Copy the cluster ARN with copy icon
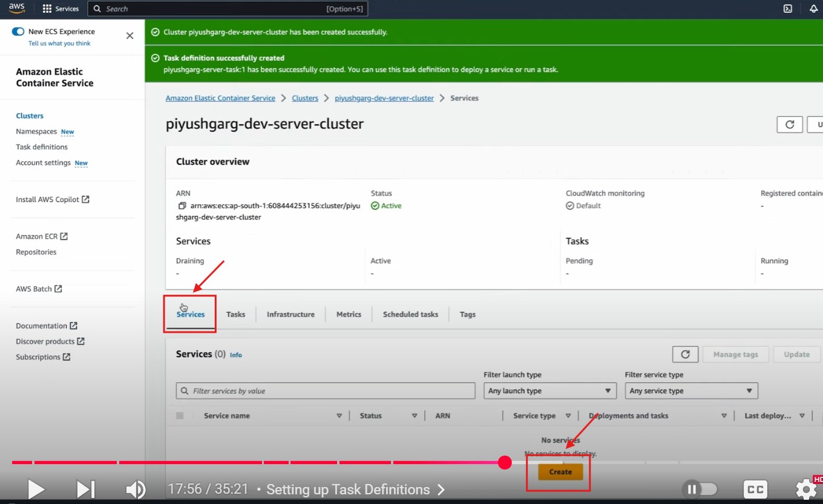Image resolution: width=823 pixels, height=504 pixels. (x=182, y=206)
